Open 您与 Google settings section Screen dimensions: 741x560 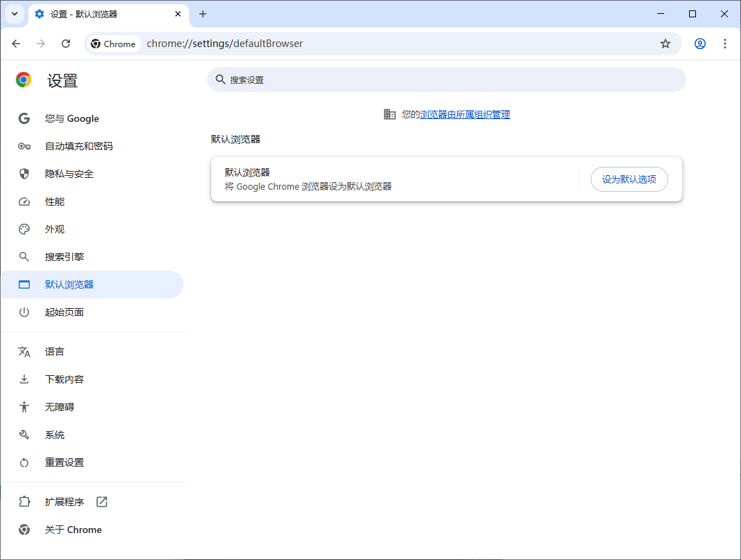(92, 118)
